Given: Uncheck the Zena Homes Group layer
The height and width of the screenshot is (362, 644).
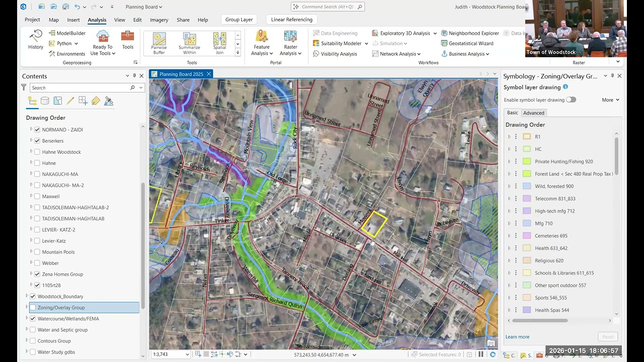Looking at the screenshot, I should coord(37,274).
